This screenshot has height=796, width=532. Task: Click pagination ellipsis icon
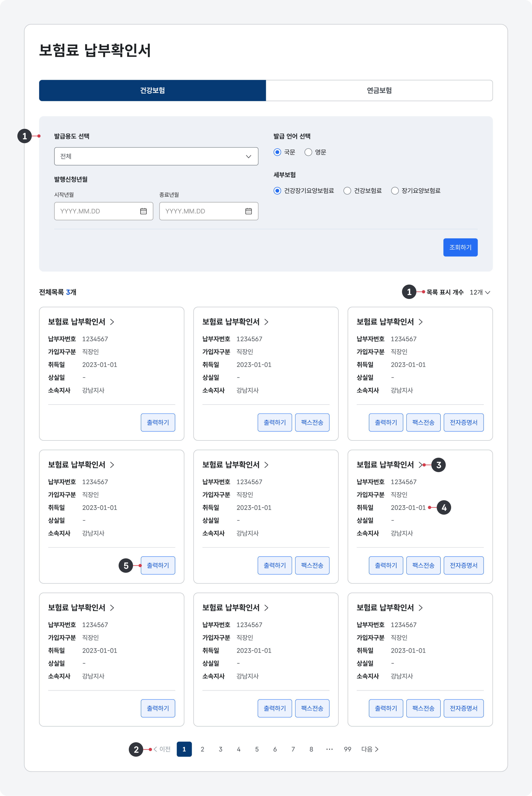(329, 749)
